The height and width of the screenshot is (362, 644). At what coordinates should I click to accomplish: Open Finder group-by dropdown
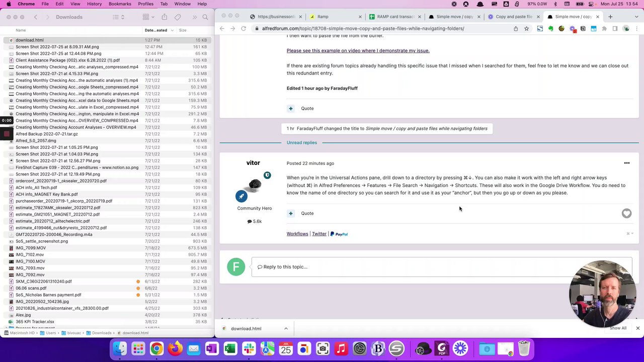click(x=148, y=17)
